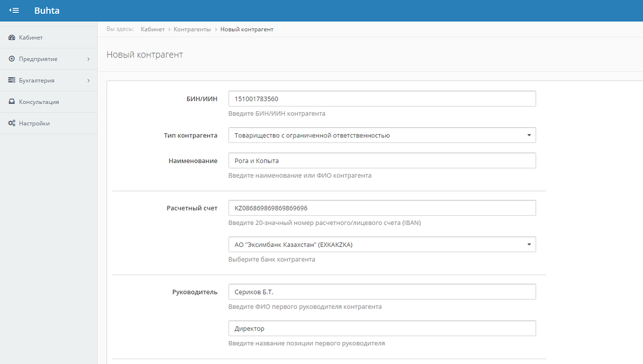This screenshot has height=364, width=643.
Task: Open the bank selection dropdown Эксимбанк Казахстан
Action: point(382,245)
